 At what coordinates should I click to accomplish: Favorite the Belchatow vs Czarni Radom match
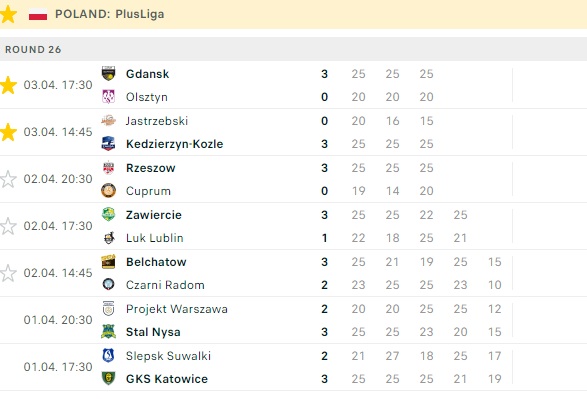click(x=8, y=273)
